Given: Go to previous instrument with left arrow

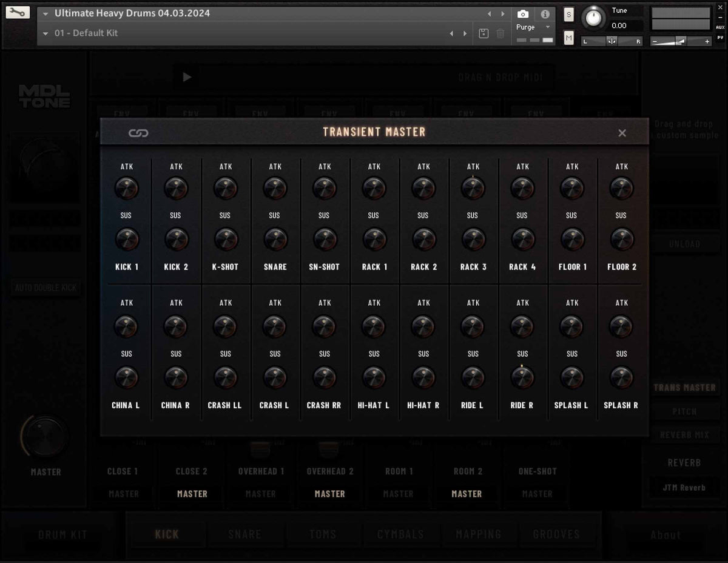Looking at the screenshot, I should coord(490,14).
